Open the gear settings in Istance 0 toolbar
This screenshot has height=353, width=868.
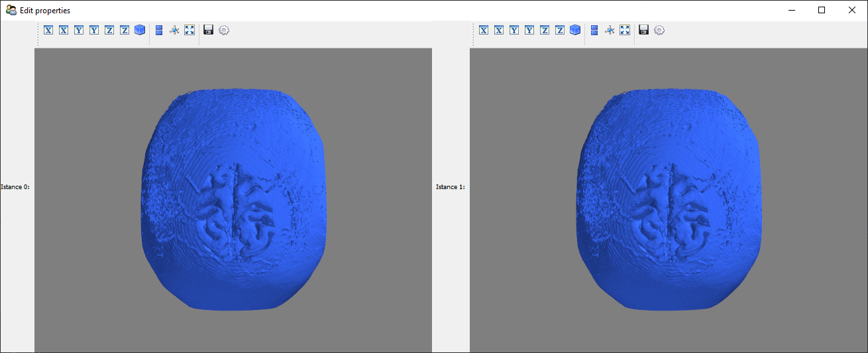click(224, 30)
